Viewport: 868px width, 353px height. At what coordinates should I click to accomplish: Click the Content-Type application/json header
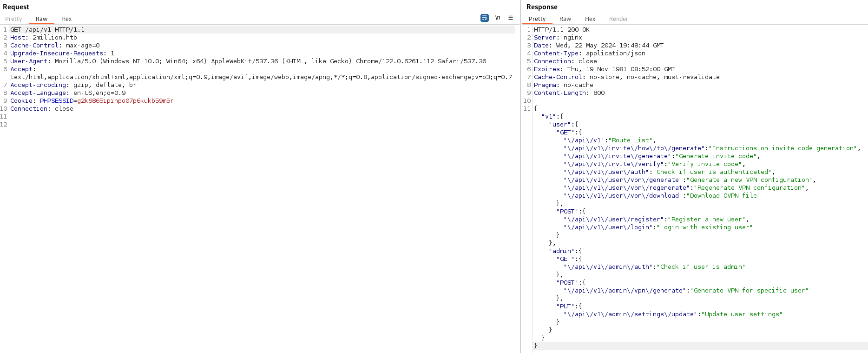click(589, 53)
